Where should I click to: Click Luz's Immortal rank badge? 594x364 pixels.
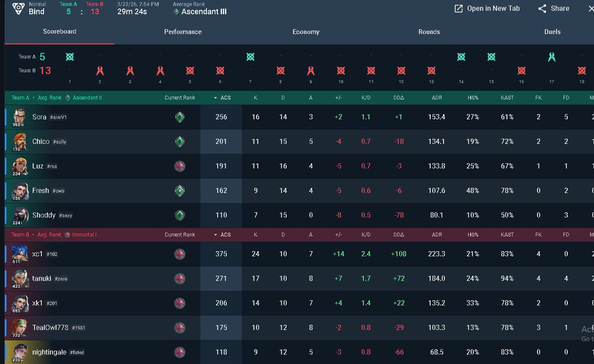(x=180, y=166)
